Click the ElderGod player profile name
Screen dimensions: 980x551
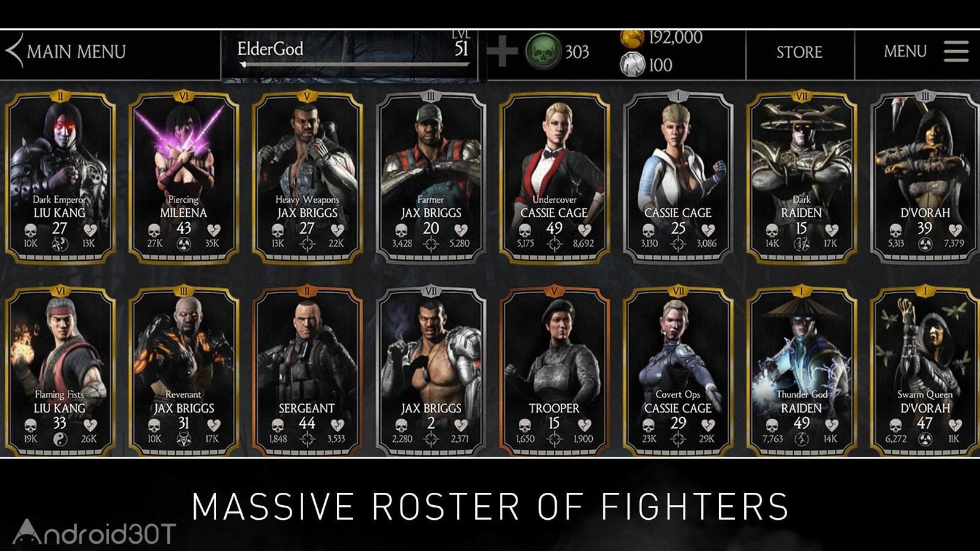coord(270,48)
